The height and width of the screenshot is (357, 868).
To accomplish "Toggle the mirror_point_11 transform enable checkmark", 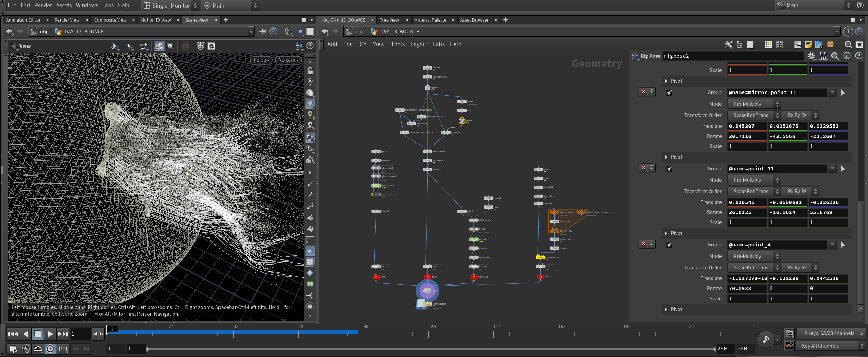I will click(669, 93).
